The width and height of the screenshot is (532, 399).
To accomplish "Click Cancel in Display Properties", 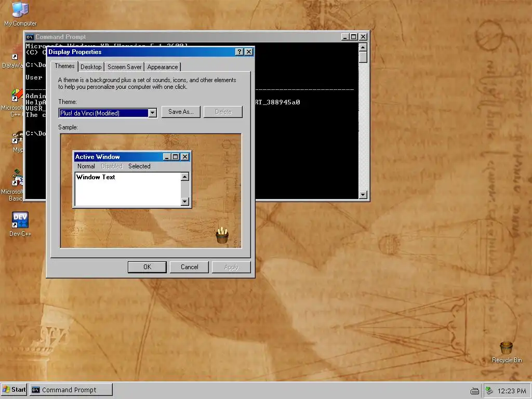I will click(189, 267).
